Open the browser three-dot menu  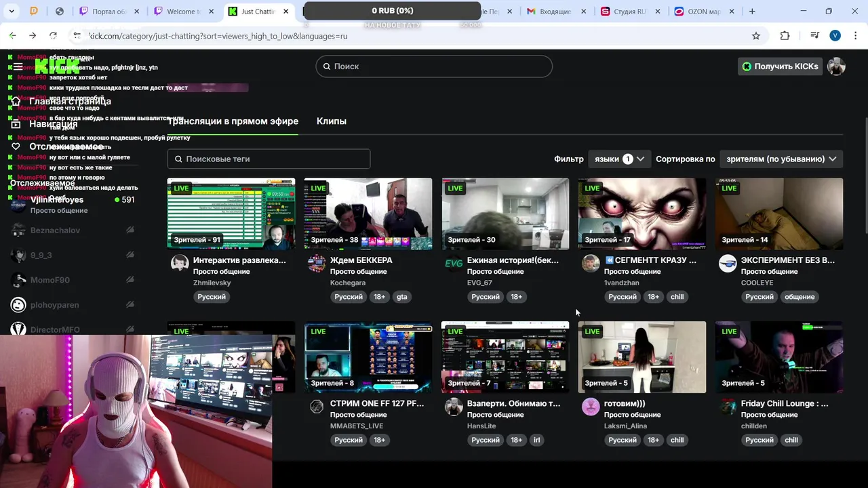pyautogui.click(x=854, y=36)
